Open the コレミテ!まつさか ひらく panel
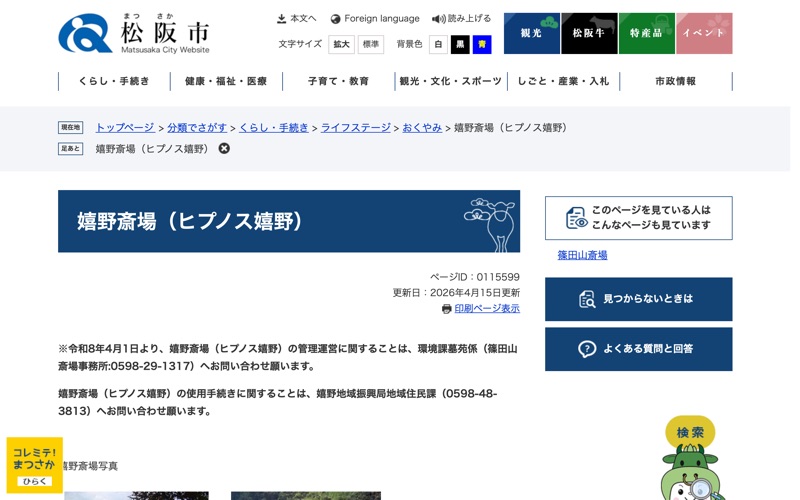This screenshot has width=800, height=500. pos(35,465)
